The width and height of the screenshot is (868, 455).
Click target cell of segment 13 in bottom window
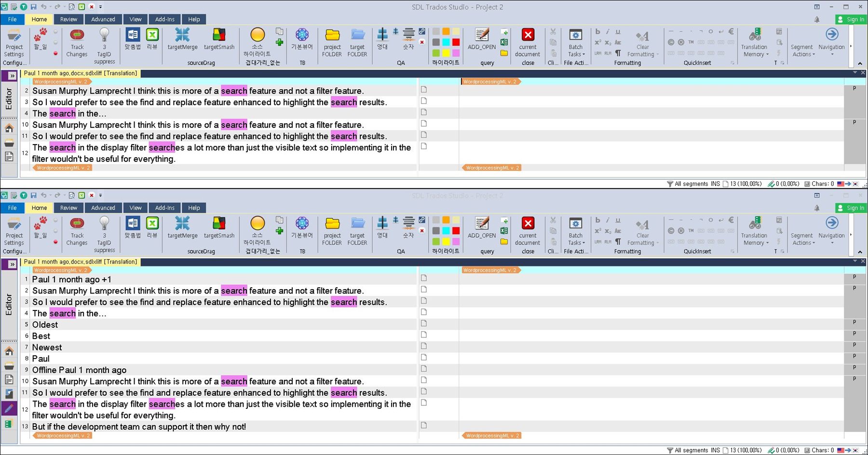651,426
